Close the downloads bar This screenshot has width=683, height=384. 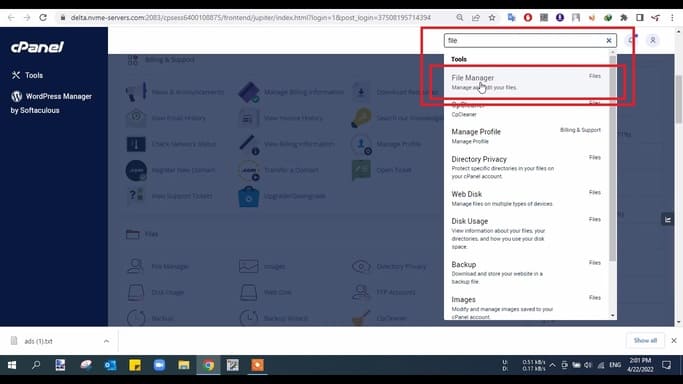coord(674,340)
